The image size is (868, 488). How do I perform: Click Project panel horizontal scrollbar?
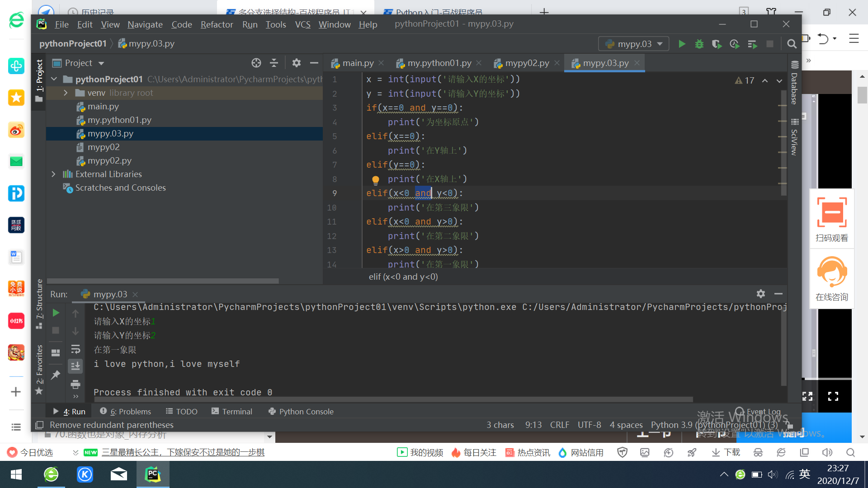pyautogui.click(x=163, y=281)
